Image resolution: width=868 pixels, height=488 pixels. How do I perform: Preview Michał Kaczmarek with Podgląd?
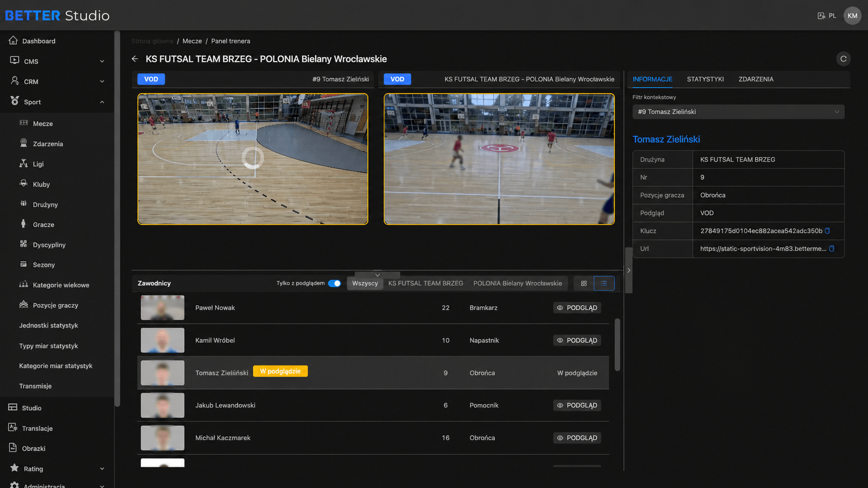577,438
